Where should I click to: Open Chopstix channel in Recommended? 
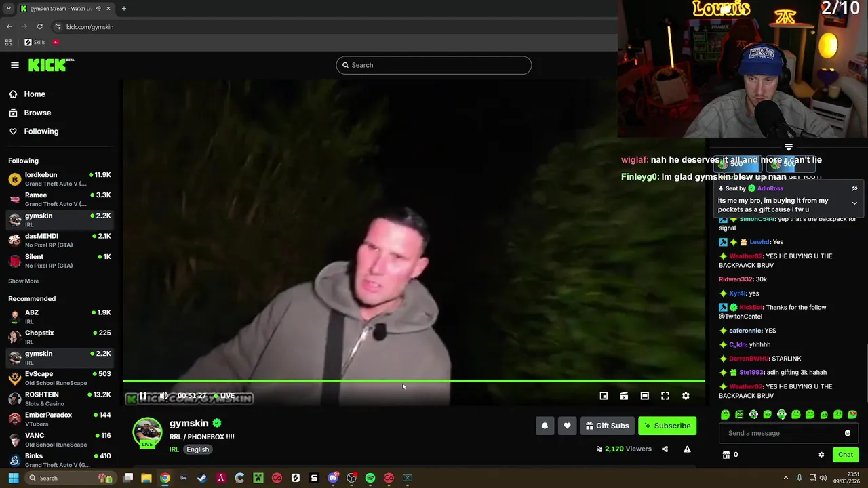[60, 337]
